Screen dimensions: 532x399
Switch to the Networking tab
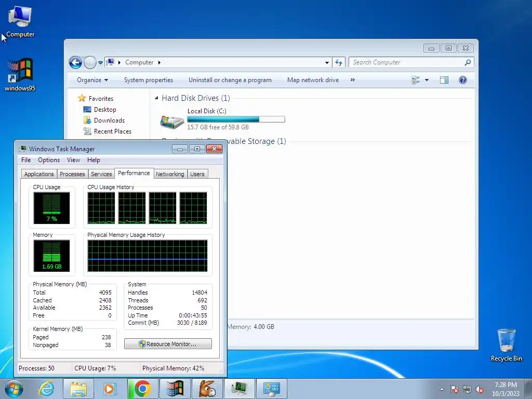170,174
